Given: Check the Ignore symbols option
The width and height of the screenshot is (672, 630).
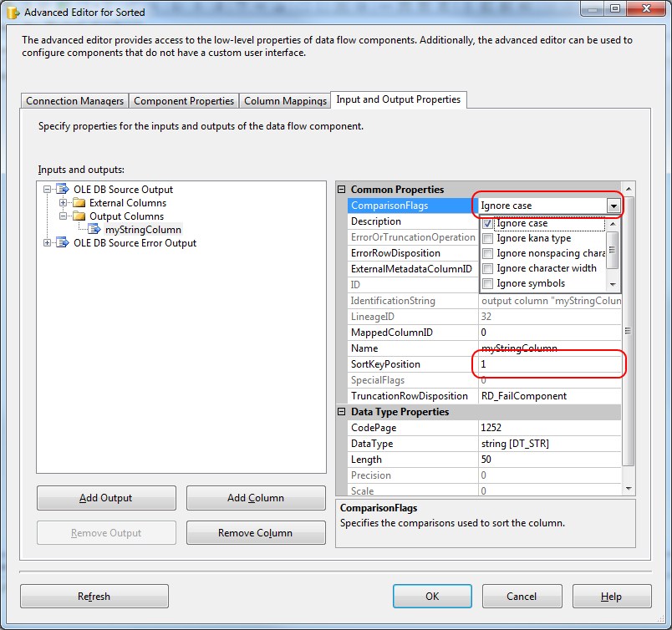Looking at the screenshot, I should point(486,284).
